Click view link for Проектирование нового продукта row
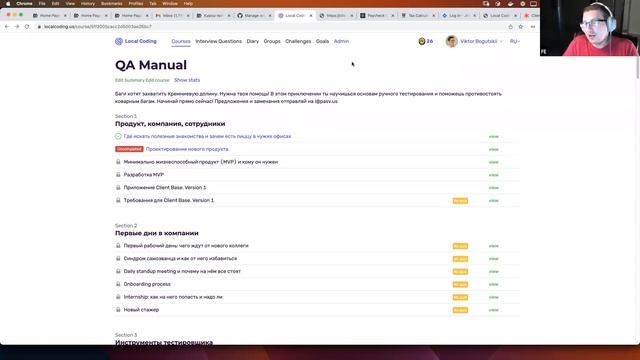640x360 pixels. point(493,149)
